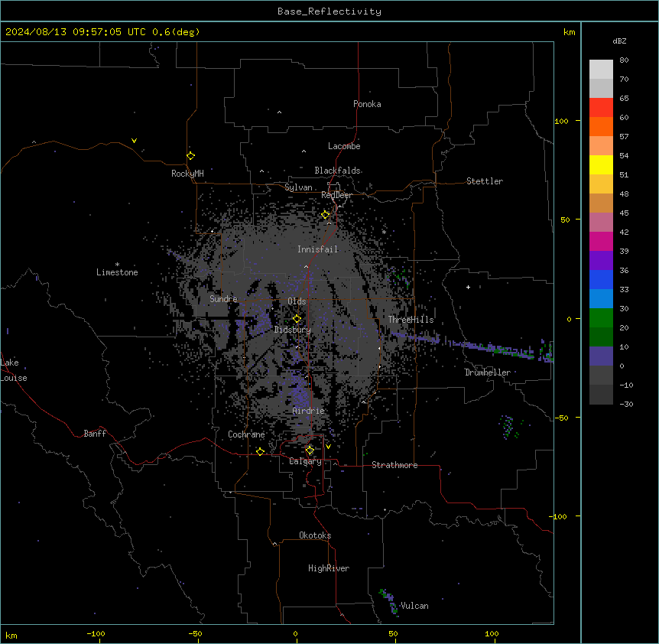Click the 50 tick on the bottom axis
Screen dimensions: 659x644
393,633
